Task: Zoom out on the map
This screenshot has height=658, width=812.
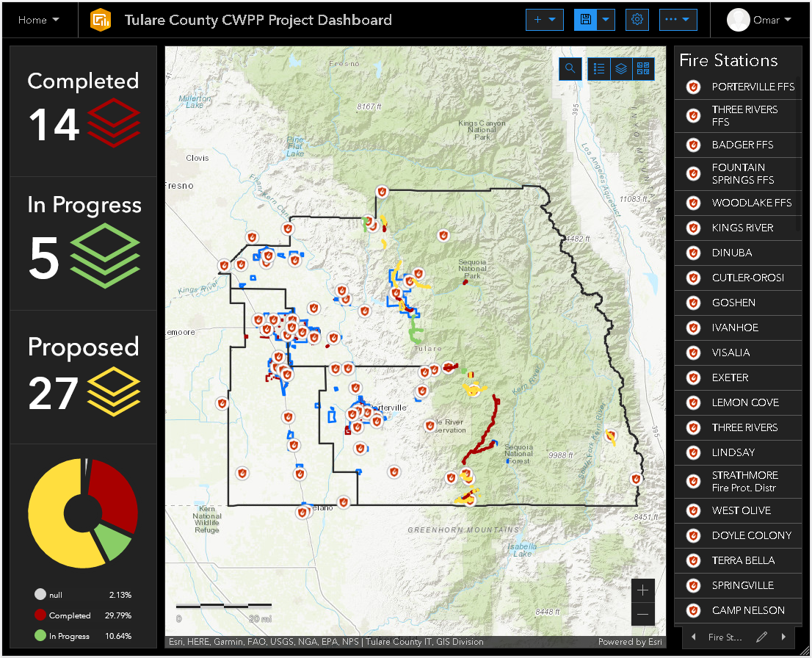Action: 642,615
